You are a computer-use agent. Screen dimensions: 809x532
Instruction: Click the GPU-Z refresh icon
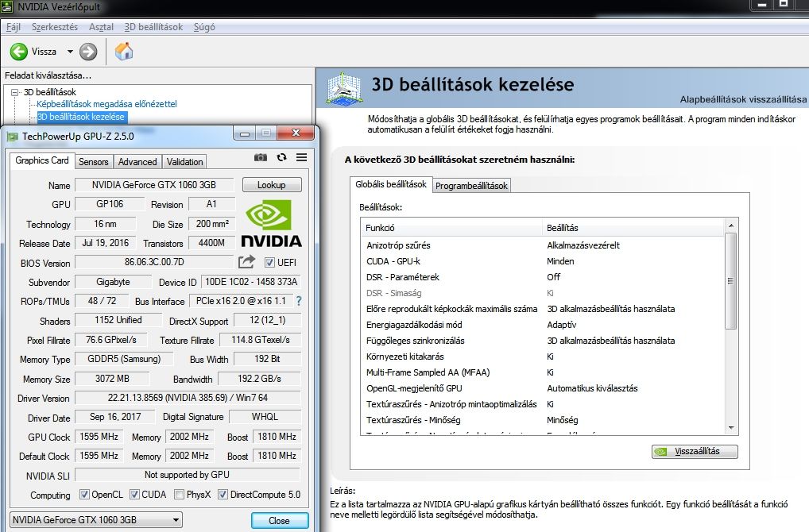point(281,157)
